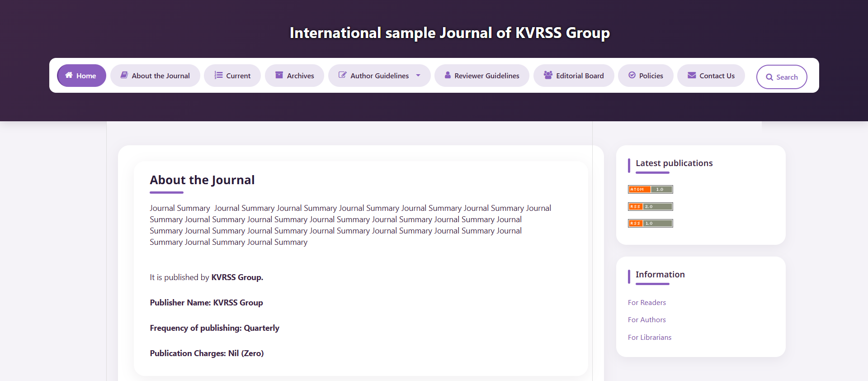Open the Atom 1.0 feed badge
The height and width of the screenshot is (381, 868).
point(651,189)
